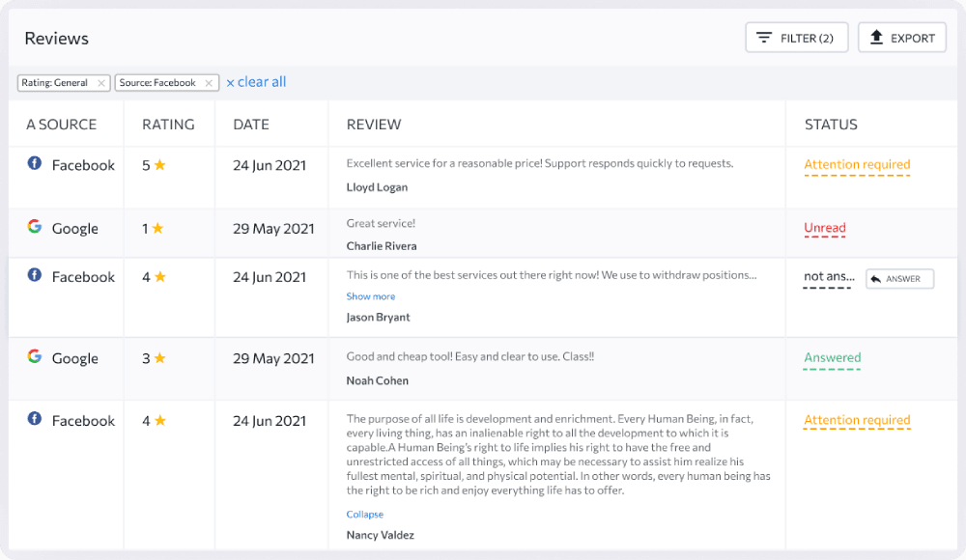Click the Facebook icon in Nancy Valdez's row
The image size is (966, 560).
tap(35, 419)
